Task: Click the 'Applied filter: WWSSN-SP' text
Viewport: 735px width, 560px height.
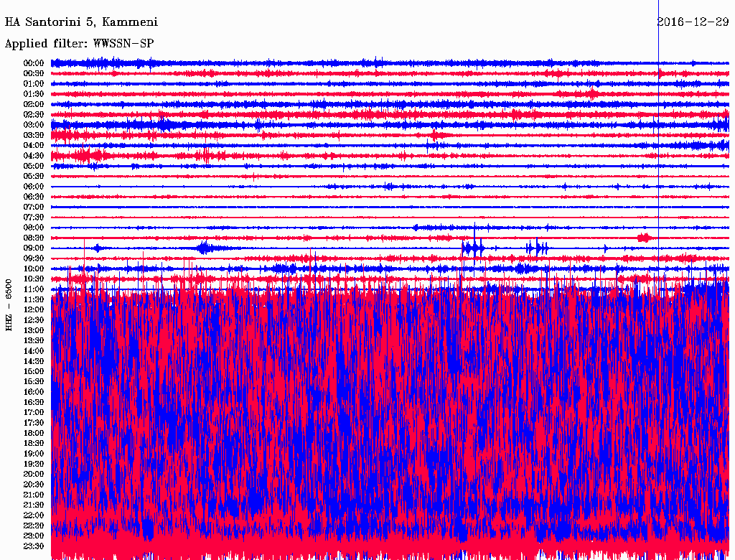Action: (79, 44)
